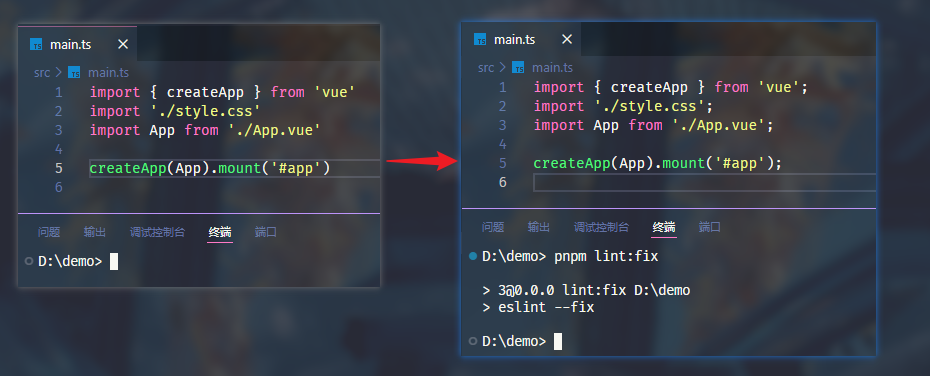Click main.ts breadcrumb in left window
Screen dimensions: 930x376
109,73
